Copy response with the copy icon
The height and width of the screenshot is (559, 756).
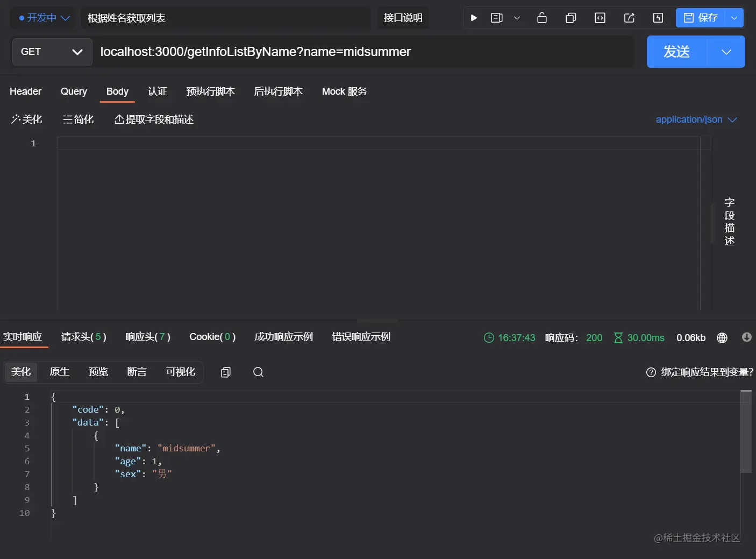pos(226,372)
